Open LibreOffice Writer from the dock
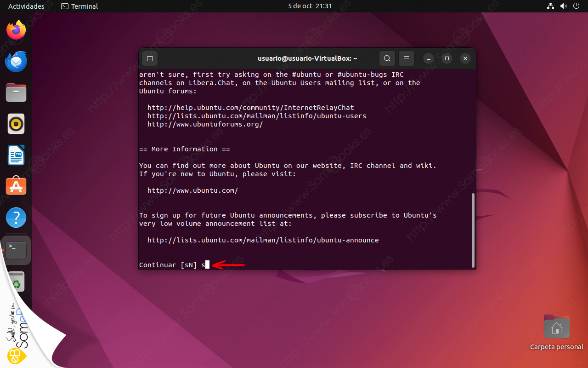 tap(16, 155)
